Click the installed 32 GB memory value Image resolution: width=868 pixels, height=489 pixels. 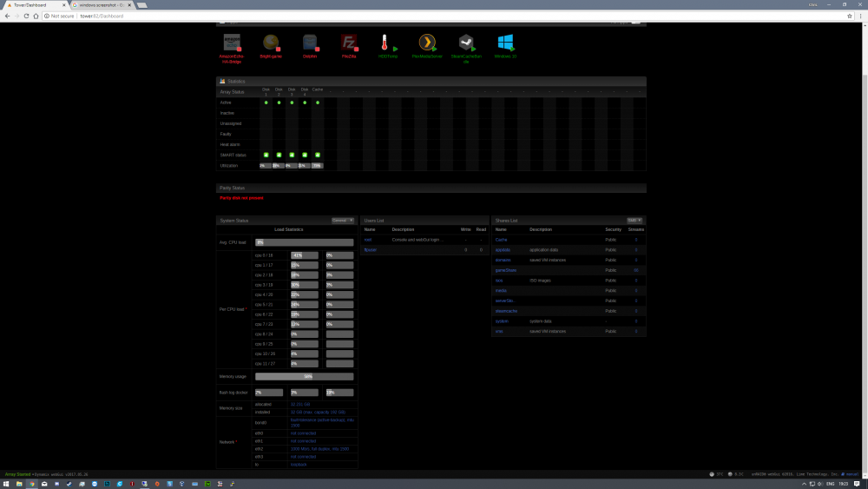[x=318, y=412]
